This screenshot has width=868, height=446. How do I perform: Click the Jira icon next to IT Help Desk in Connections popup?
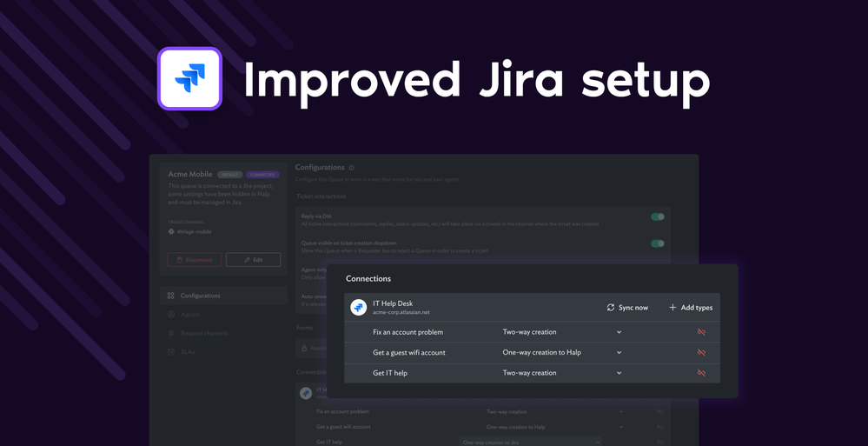(x=359, y=308)
